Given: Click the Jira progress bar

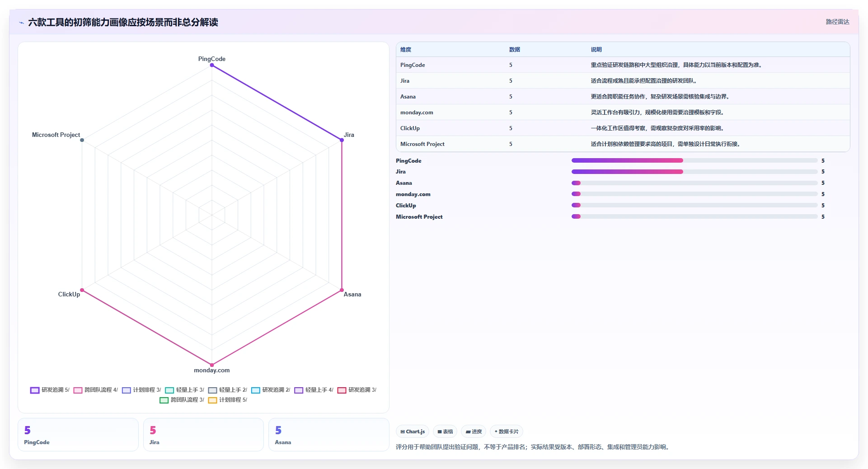Looking at the screenshot, I should coord(694,172).
